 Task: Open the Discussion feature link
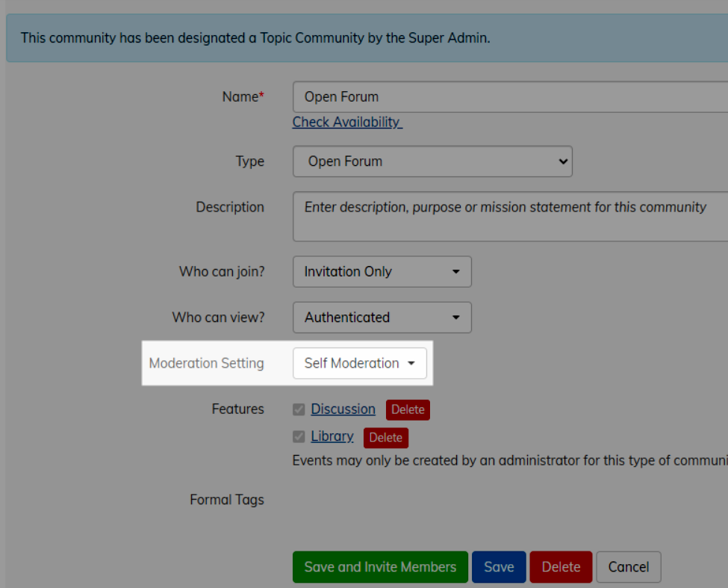point(343,409)
